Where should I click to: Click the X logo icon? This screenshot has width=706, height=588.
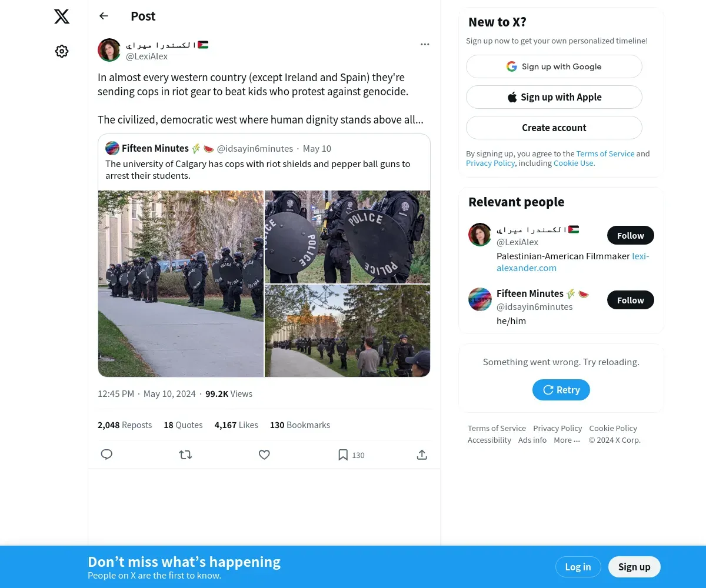62,16
